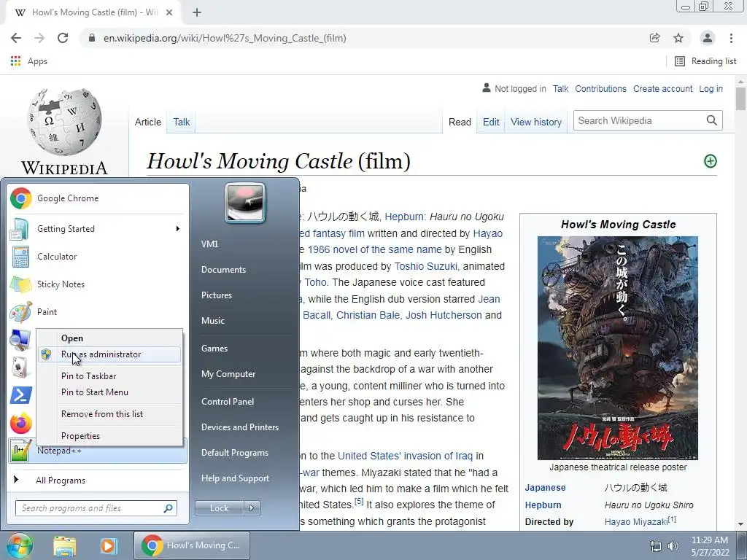
Task: Open Default Programs in Start menu
Action: [x=235, y=453]
